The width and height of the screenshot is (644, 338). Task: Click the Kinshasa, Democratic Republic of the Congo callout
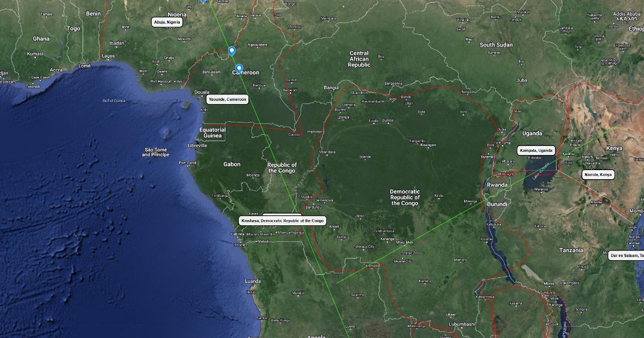[x=283, y=221]
